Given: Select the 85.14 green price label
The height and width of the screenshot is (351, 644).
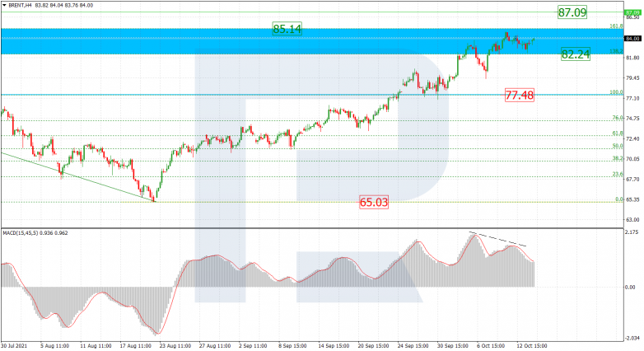Looking at the screenshot, I should click(287, 29).
